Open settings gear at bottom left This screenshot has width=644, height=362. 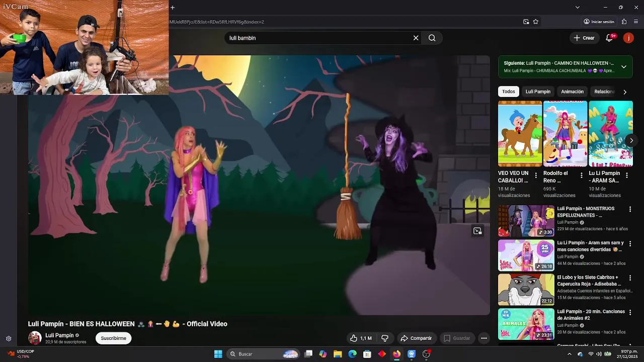[x=9, y=339]
